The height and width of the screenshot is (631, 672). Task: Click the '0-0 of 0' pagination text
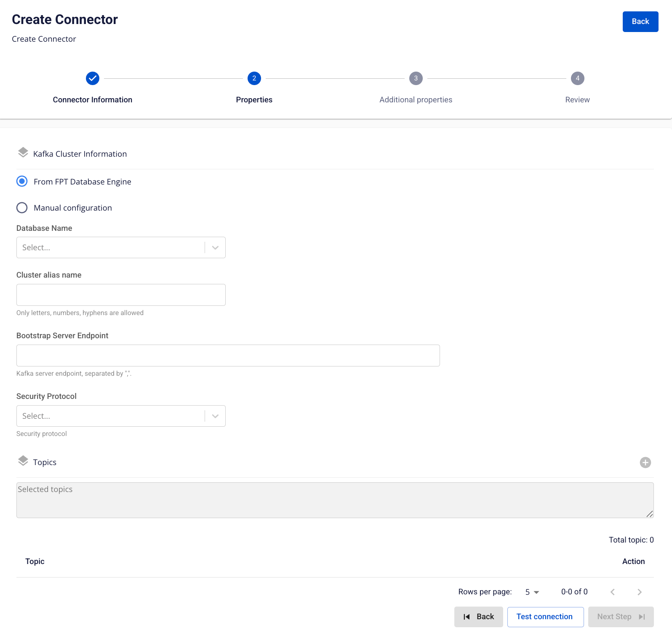(x=574, y=592)
